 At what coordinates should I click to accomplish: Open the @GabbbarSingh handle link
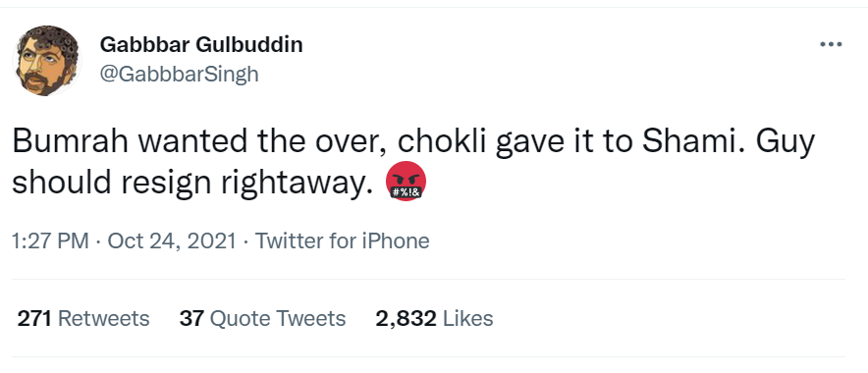179,74
